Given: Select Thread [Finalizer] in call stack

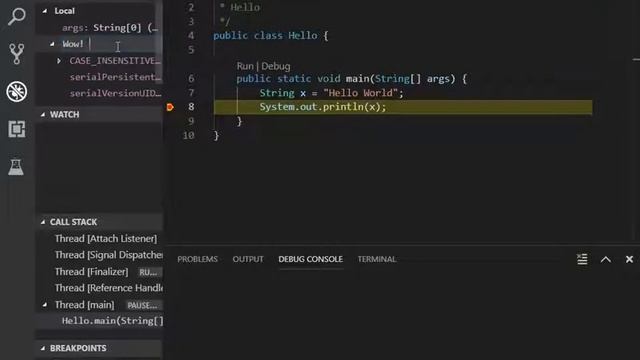Looking at the screenshot, I should pos(100,271).
